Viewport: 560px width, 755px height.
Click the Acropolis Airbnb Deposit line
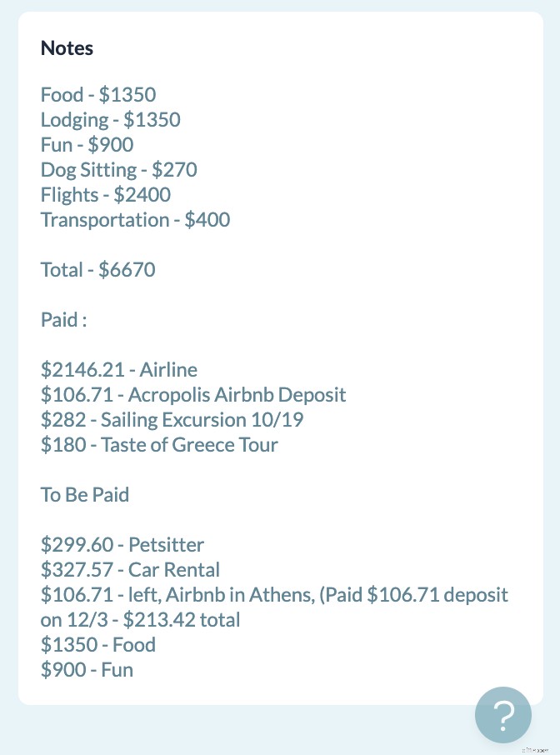click(192, 394)
